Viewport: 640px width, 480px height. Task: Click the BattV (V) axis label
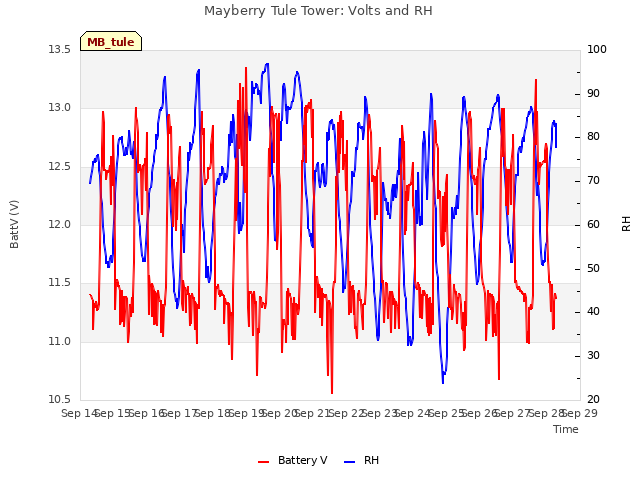14,224
